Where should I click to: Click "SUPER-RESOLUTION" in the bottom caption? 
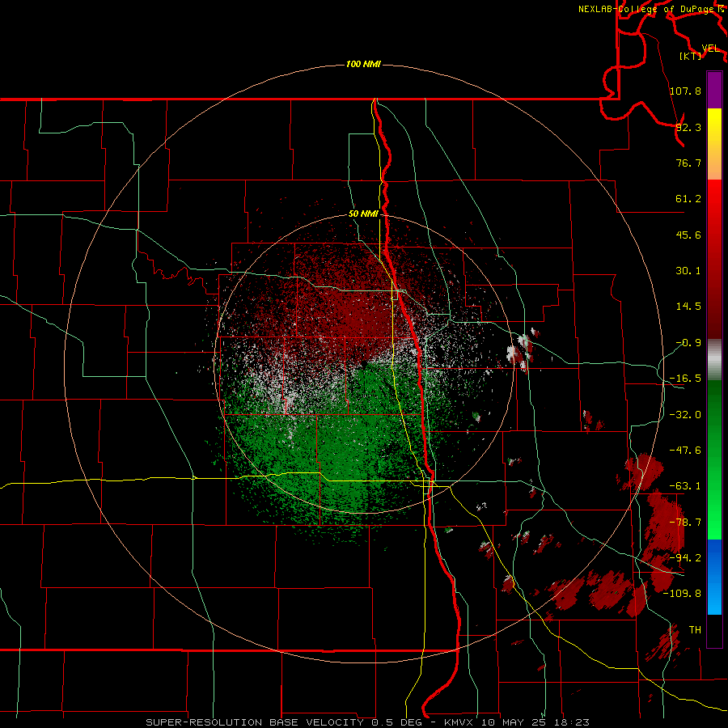pyautogui.click(x=204, y=722)
